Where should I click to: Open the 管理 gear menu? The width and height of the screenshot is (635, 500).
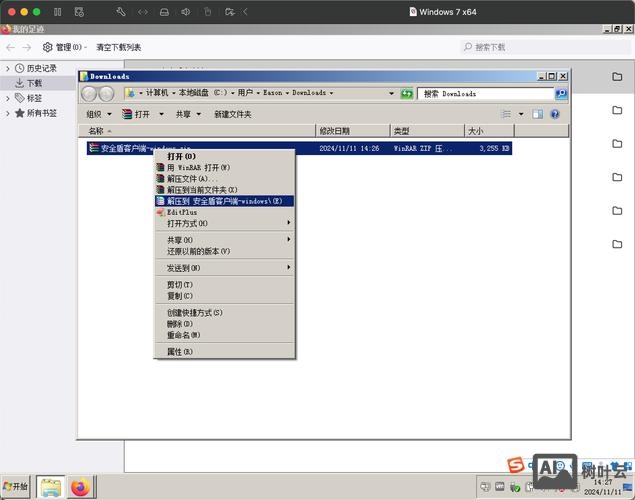click(64, 47)
